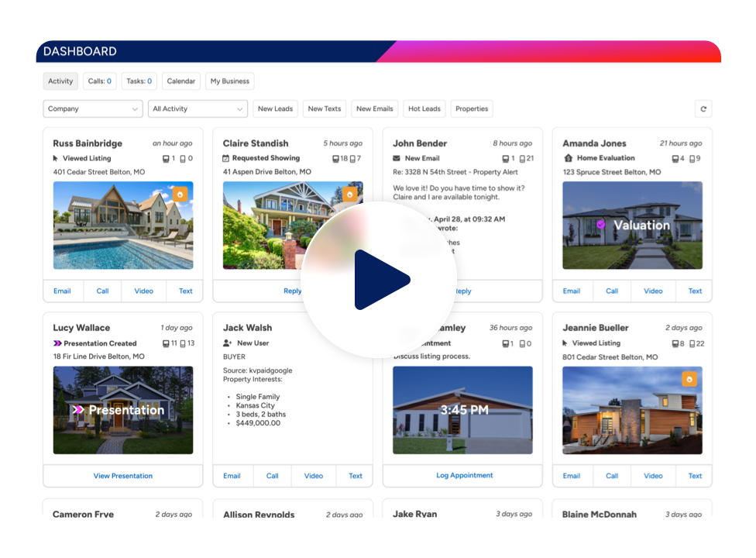Screen dimensions: 756x558
Task: Click flame icon on Russ Bainbridge listing photo
Action: [x=180, y=195]
